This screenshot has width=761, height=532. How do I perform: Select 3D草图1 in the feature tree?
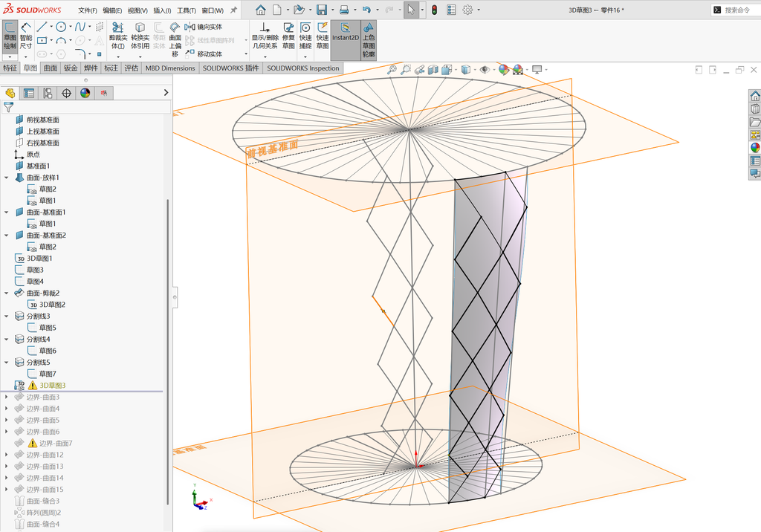click(39, 259)
